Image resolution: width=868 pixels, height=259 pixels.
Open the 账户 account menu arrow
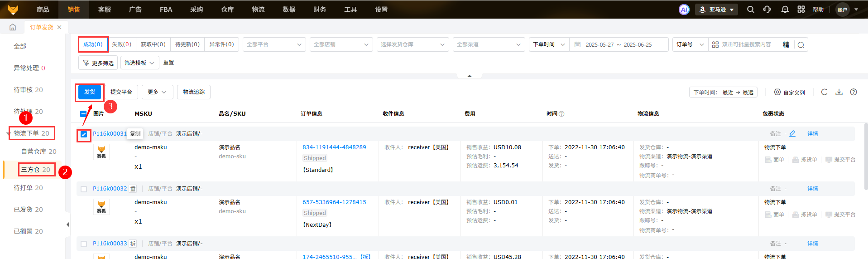[x=856, y=10]
